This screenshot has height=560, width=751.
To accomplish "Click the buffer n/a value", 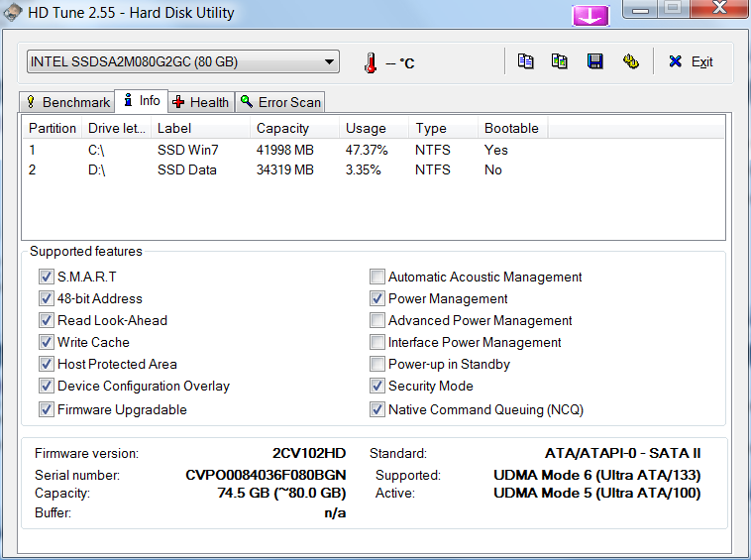I will coord(335,512).
